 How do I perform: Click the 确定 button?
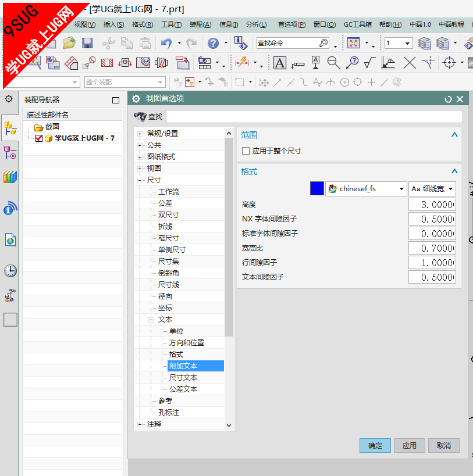click(375, 445)
